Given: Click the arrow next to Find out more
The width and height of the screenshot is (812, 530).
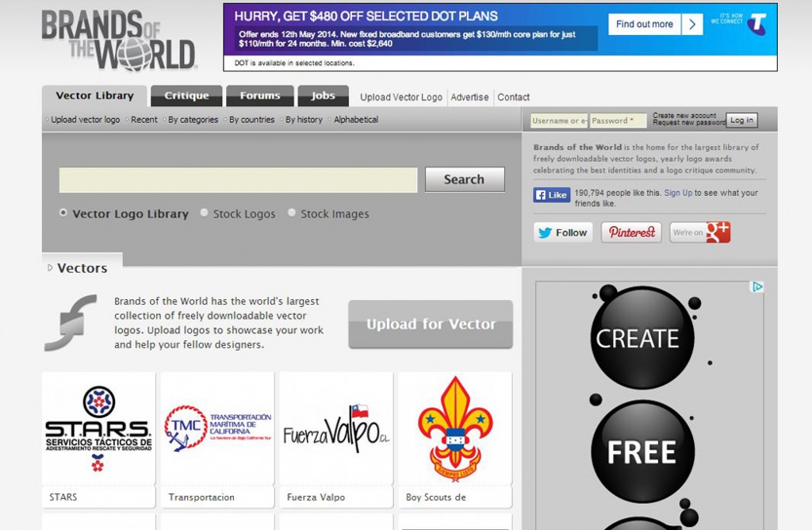Looking at the screenshot, I should [x=691, y=25].
